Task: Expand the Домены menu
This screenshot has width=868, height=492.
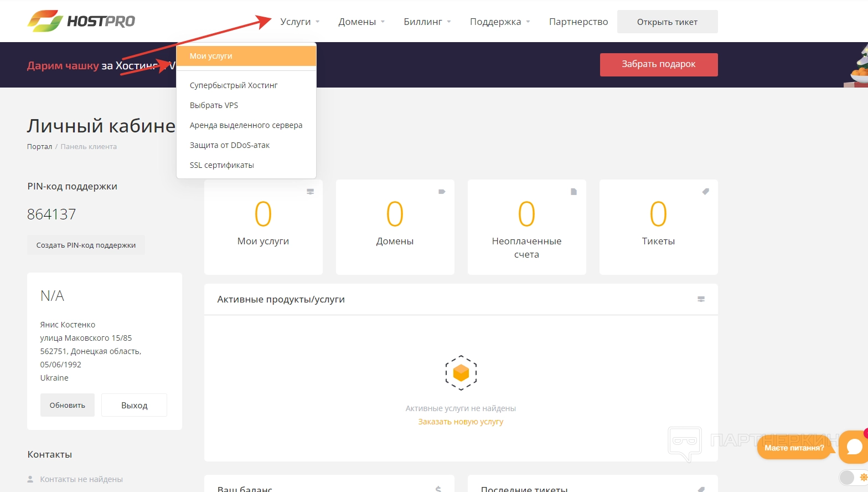Action: (x=361, y=22)
